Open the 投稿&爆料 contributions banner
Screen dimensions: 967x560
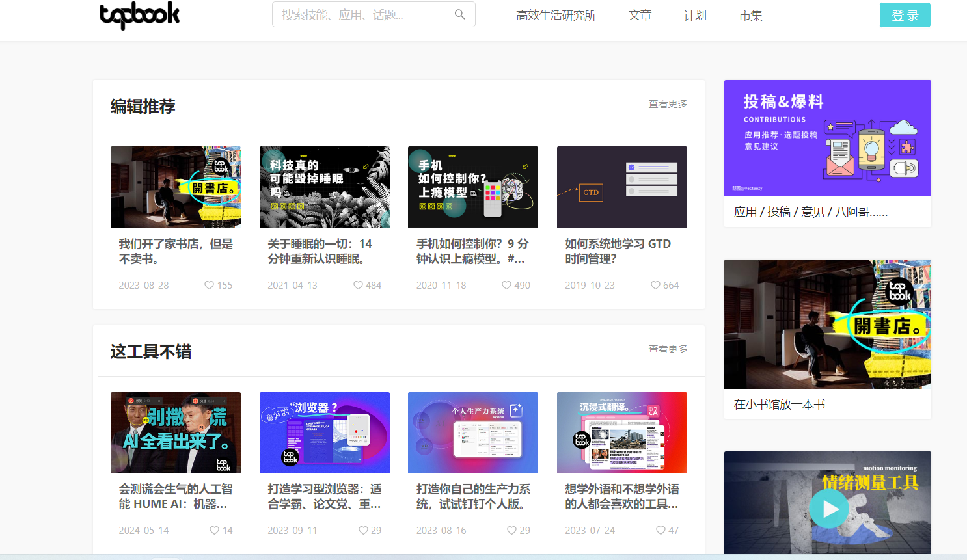click(828, 138)
